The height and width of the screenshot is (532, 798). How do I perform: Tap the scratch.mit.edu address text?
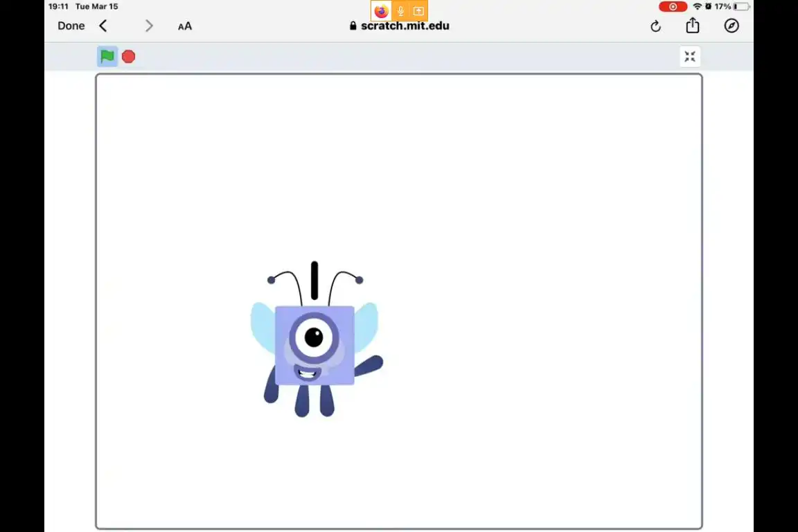click(405, 26)
